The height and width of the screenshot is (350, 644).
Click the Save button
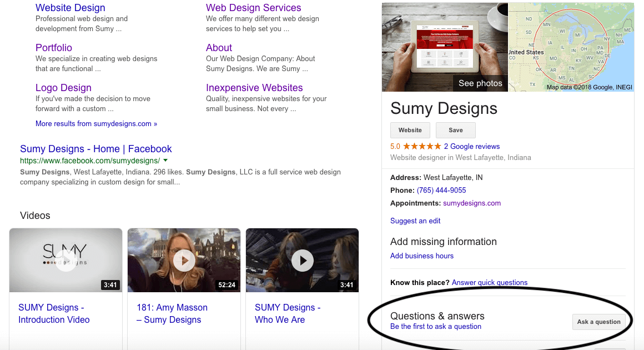point(455,130)
